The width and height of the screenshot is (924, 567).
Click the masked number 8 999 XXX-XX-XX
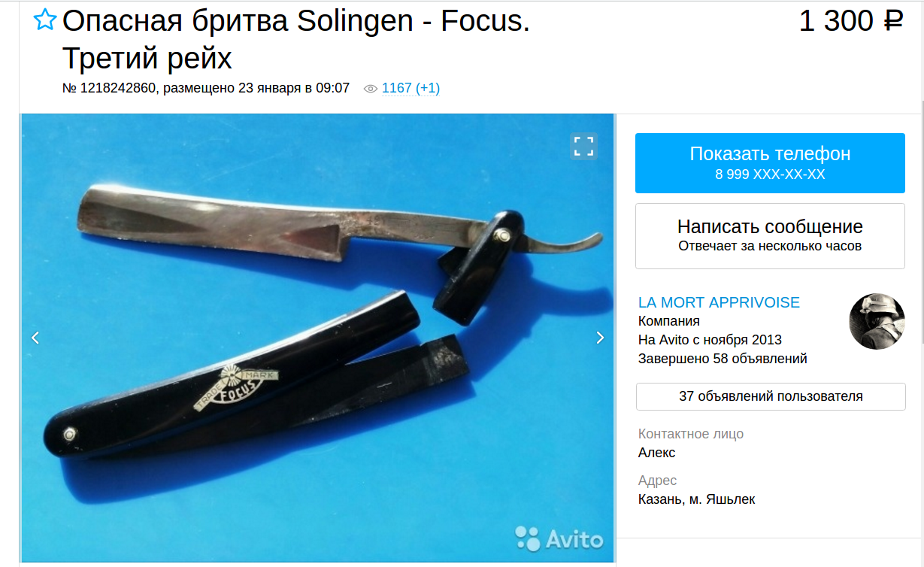coord(770,174)
